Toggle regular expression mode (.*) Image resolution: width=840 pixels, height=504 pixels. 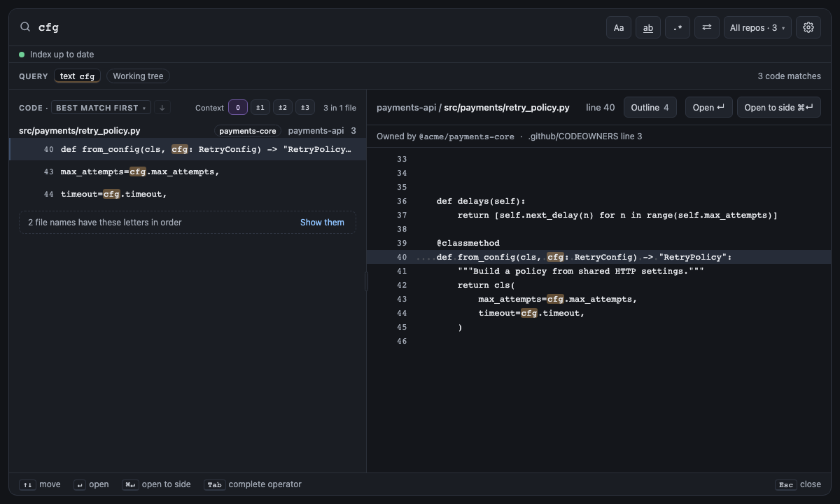coord(678,27)
